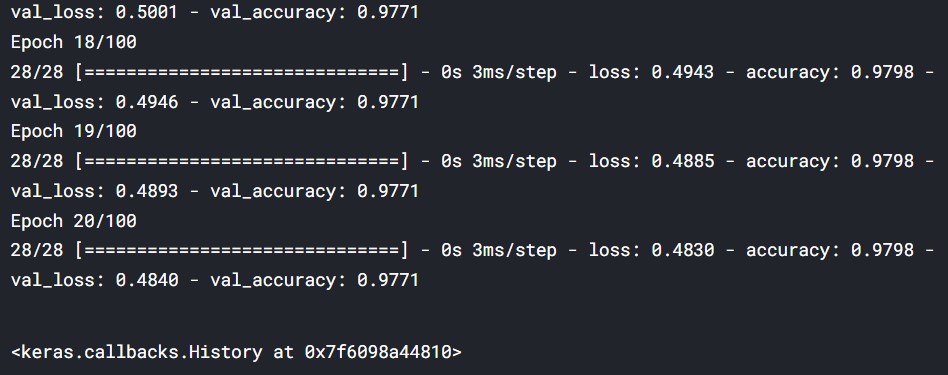
Task: Click the val_loss value 0.4840
Action: click(146, 280)
